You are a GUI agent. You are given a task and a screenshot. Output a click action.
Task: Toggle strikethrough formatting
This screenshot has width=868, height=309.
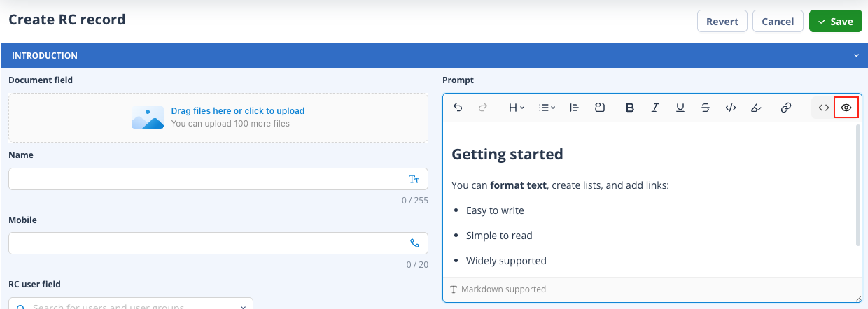tap(706, 108)
